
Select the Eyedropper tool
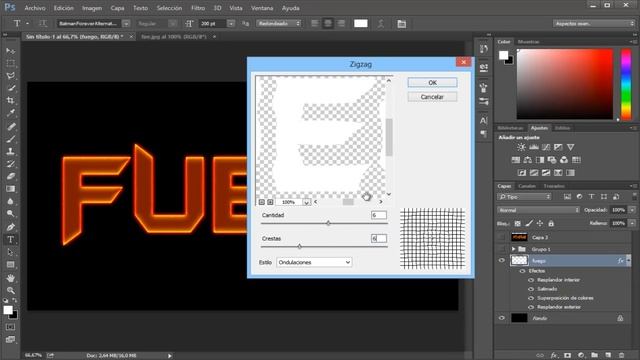point(11,113)
